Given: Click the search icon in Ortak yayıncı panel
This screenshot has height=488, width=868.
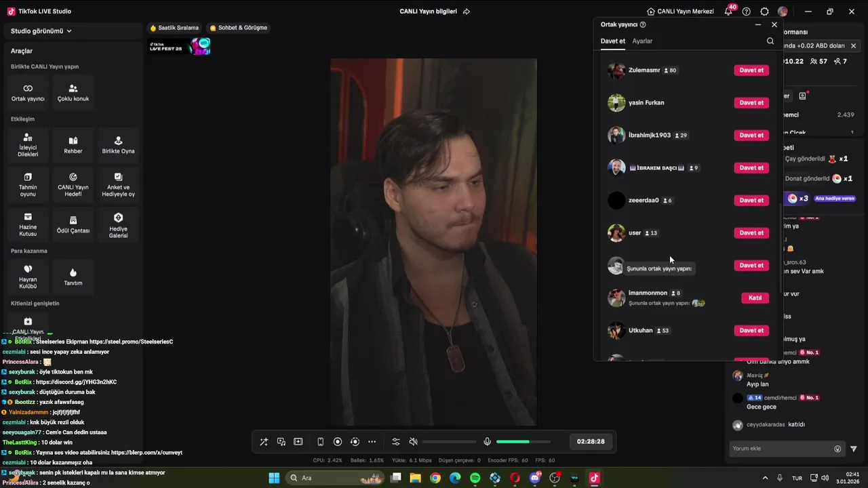Looking at the screenshot, I should [770, 41].
